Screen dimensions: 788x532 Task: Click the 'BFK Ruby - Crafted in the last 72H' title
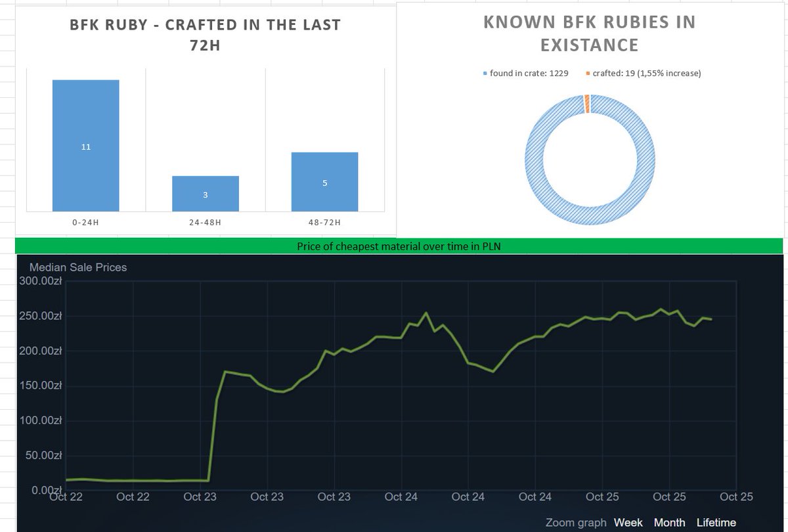point(206,36)
